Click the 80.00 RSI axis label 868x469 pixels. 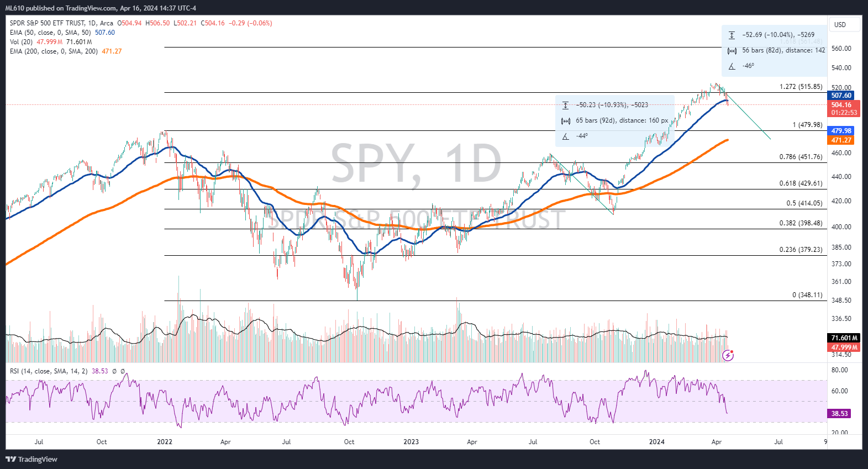(x=839, y=370)
